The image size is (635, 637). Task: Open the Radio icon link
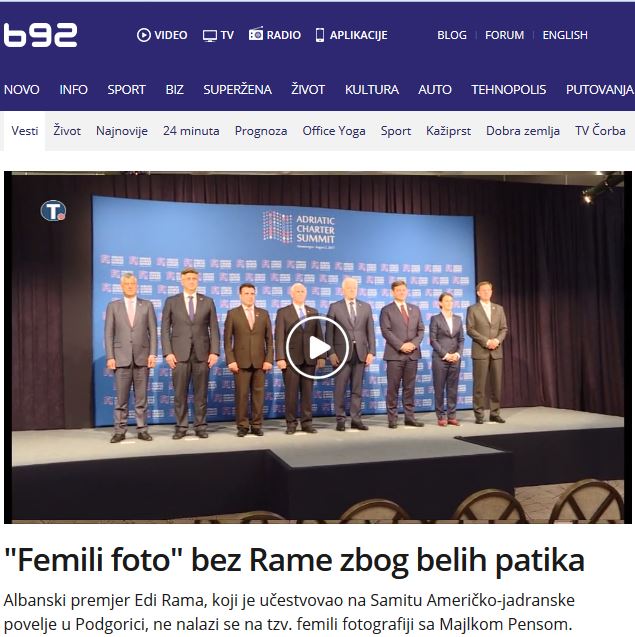[256, 34]
